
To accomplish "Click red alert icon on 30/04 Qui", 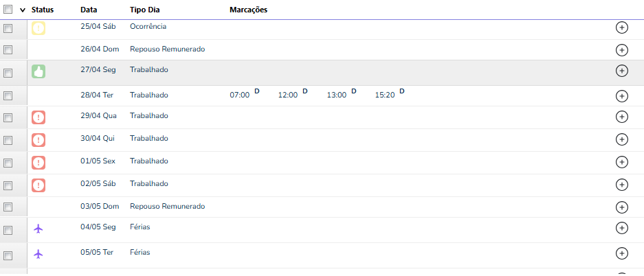I will coord(38,140).
